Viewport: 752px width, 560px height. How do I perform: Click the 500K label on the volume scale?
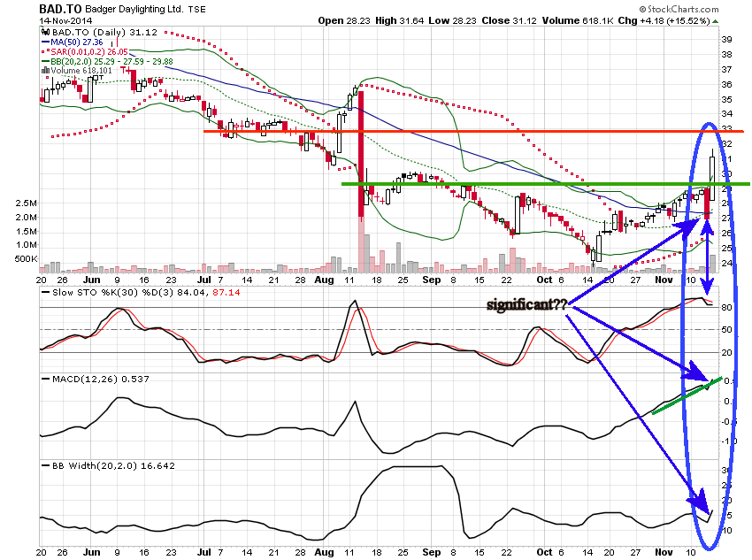26,259
